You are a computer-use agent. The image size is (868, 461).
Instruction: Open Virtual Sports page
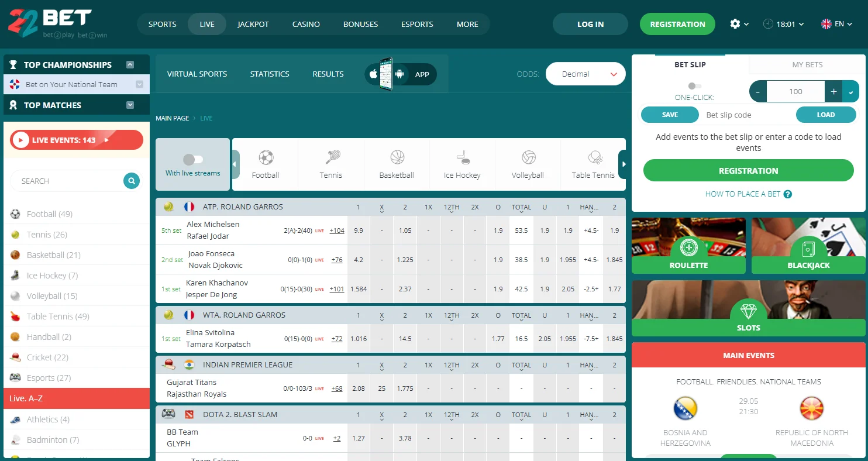click(x=197, y=74)
